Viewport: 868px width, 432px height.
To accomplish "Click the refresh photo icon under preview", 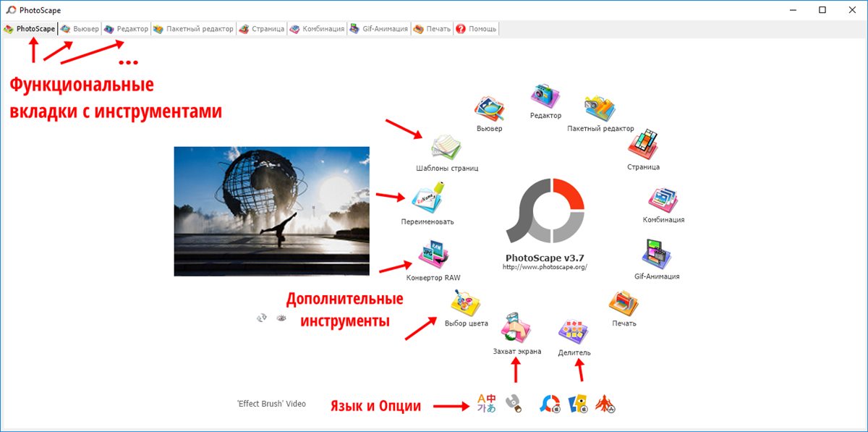I will click(x=262, y=318).
